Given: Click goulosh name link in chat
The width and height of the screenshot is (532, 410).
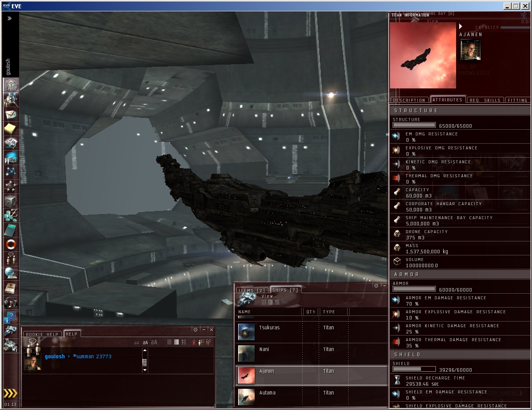Looking at the screenshot, I should (x=55, y=356).
